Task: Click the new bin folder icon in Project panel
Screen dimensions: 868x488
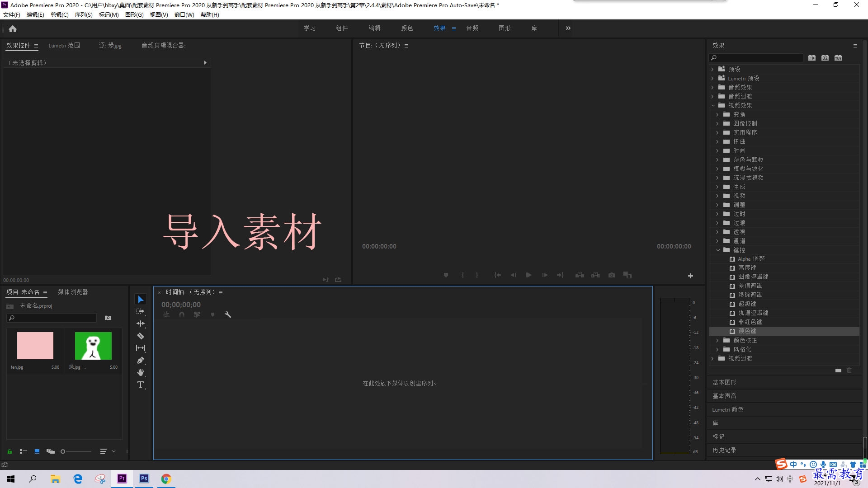Action: (x=108, y=318)
